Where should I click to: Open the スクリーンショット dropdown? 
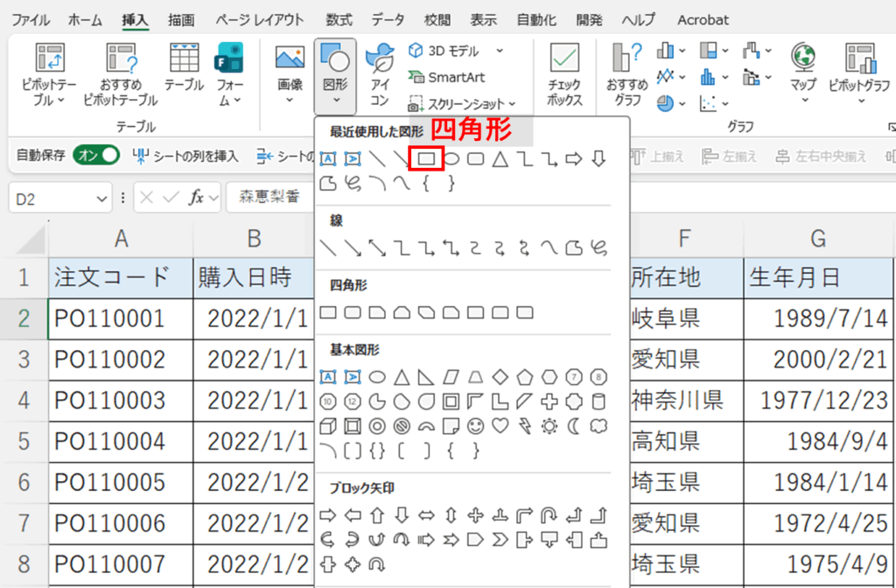[511, 104]
